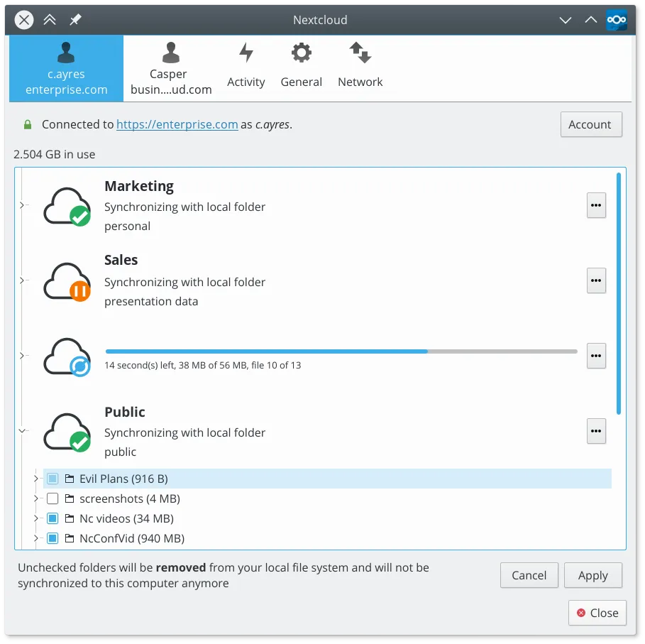Uncheck the Nc videos folder checkbox

point(53,518)
